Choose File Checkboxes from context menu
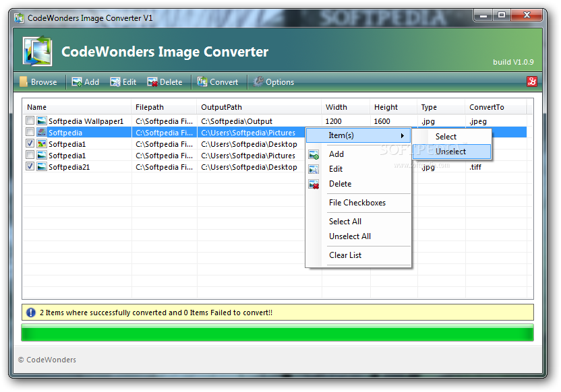 pyautogui.click(x=357, y=203)
